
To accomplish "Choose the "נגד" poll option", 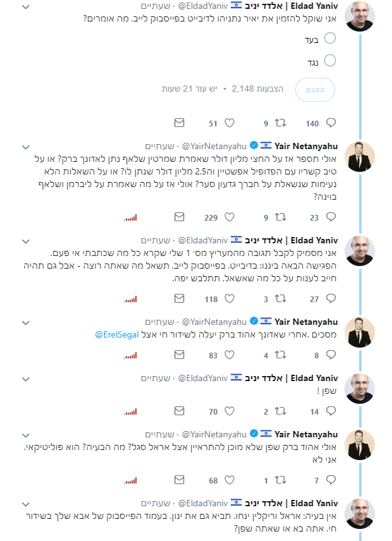I will coord(329,61).
